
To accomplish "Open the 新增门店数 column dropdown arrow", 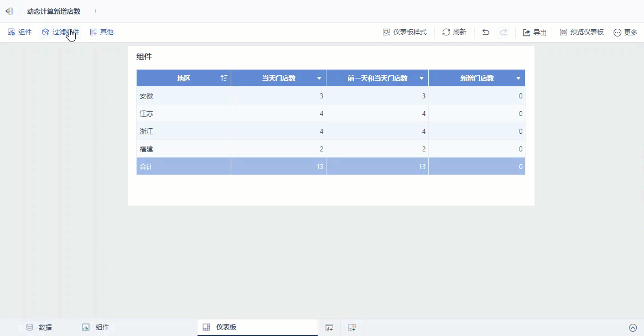I will pos(518,78).
